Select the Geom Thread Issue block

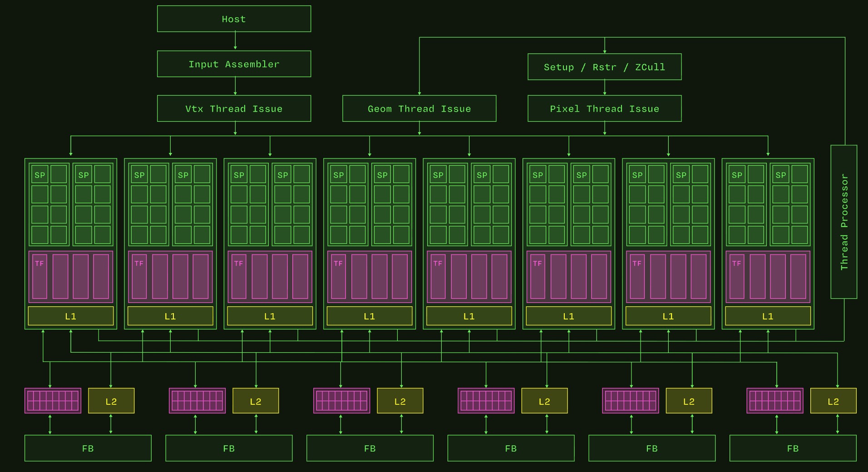tap(419, 108)
